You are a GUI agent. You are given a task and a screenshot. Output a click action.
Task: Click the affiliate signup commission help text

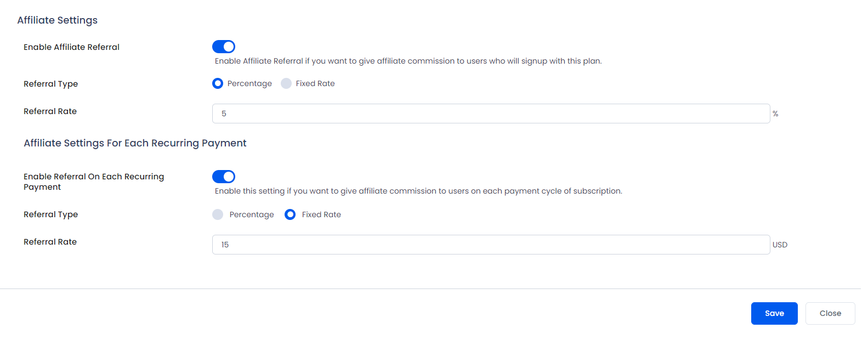tap(408, 61)
